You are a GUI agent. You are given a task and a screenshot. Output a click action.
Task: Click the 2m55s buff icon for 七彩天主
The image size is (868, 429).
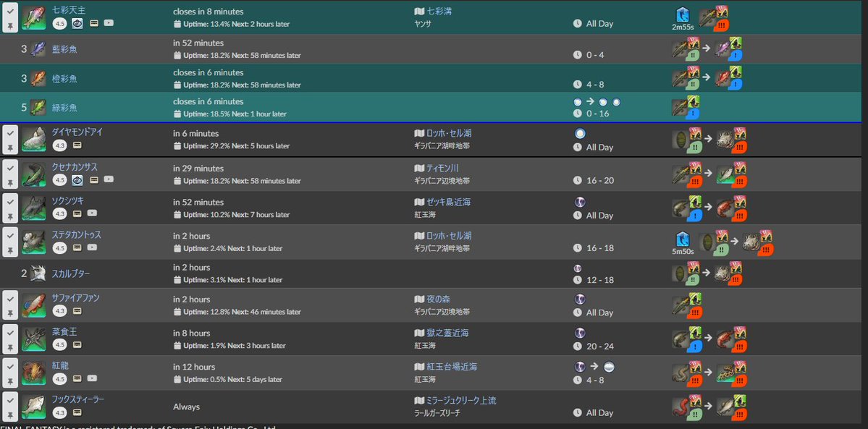point(683,15)
